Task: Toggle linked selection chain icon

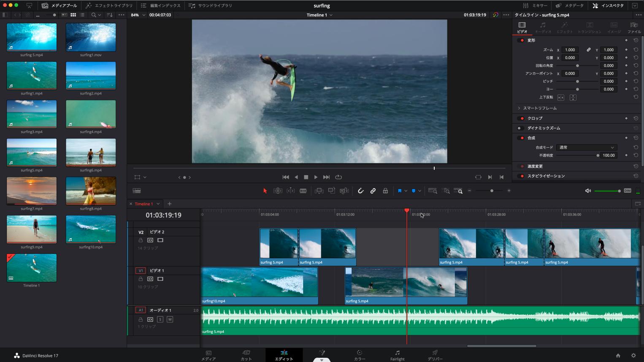Action: (373, 191)
